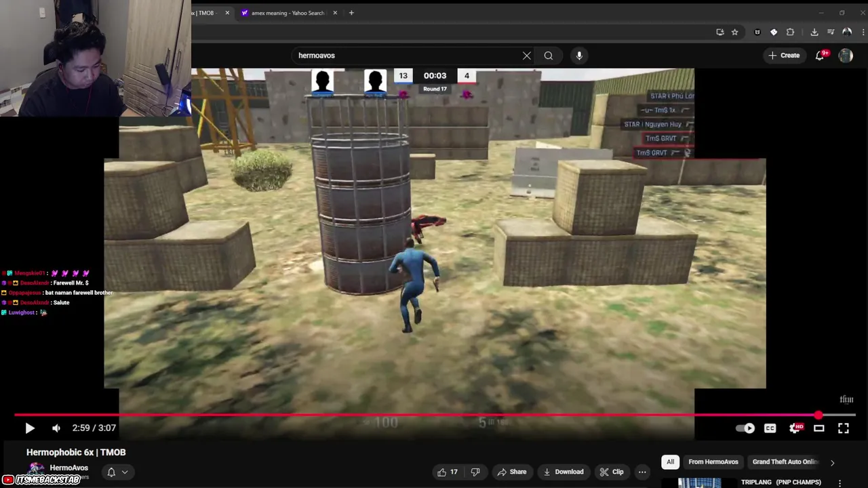Open browser profile avatar
868x488 pixels.
pyautogui.click(x=847, y=32)
